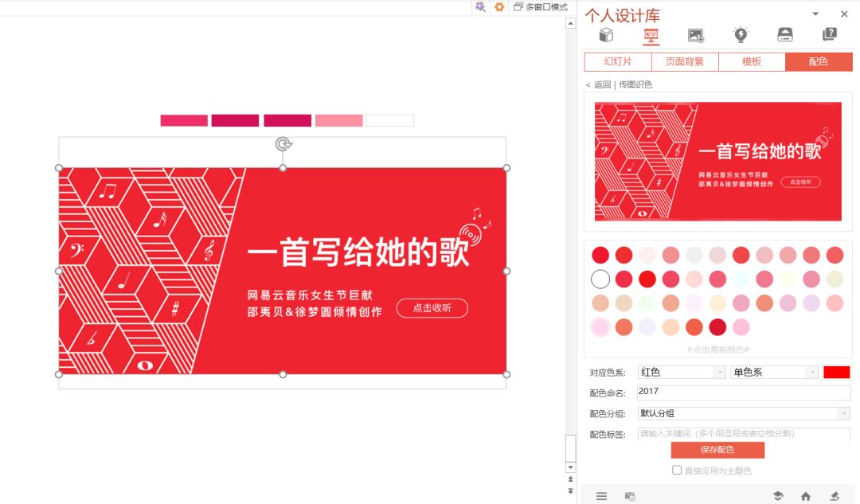Select the 配色 tab

point(819,62)
